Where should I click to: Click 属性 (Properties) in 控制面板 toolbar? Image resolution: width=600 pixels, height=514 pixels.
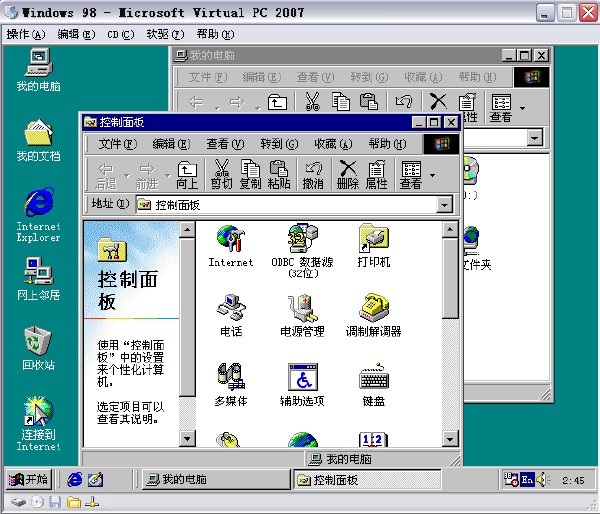377,175
